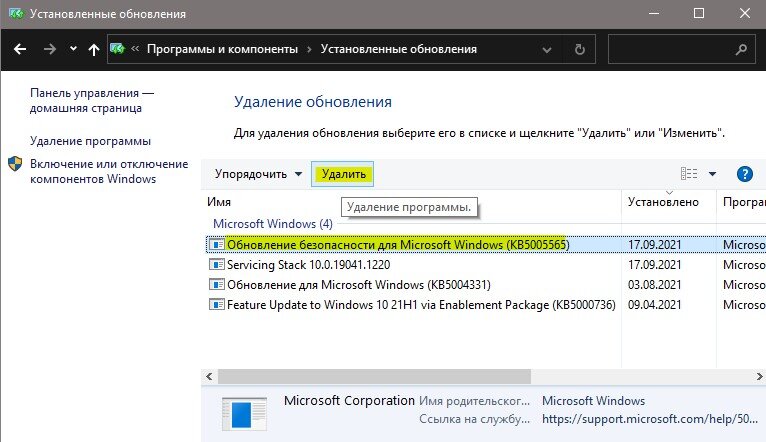The width and height of the screenshot is (766, 442).
Task: Open Включение или отключение компонентов Windows
Action: 109,171
